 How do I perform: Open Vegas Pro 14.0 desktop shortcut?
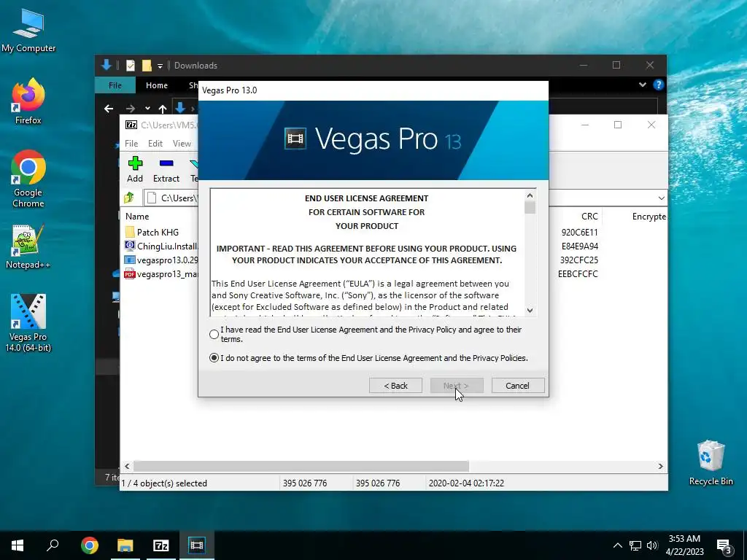[28, 323]
